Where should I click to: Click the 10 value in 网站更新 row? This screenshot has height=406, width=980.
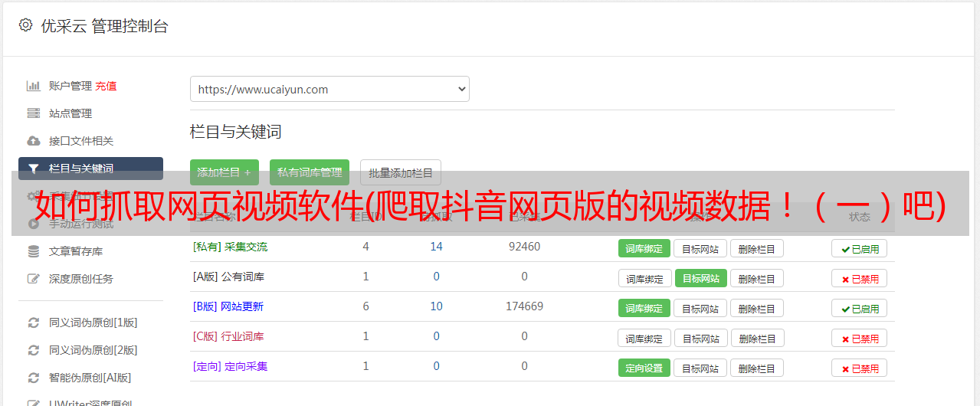(x=436, y=306)
